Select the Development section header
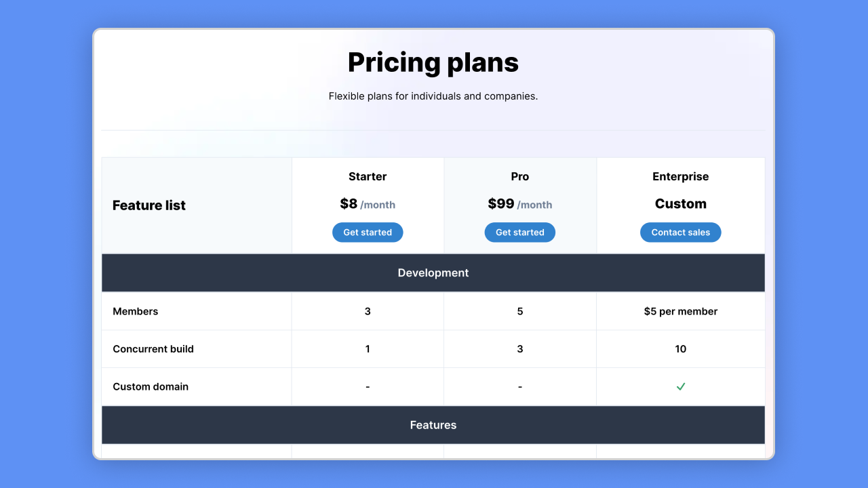 [x=433, y=273]
